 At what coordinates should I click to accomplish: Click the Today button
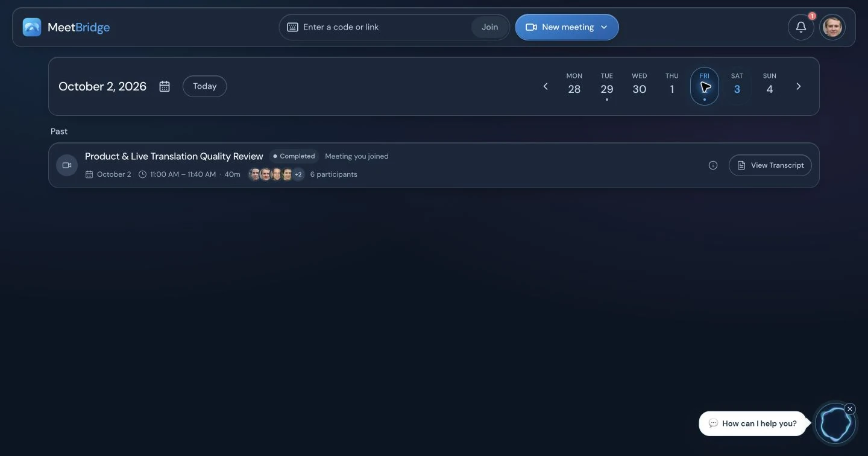coord(204,86)
